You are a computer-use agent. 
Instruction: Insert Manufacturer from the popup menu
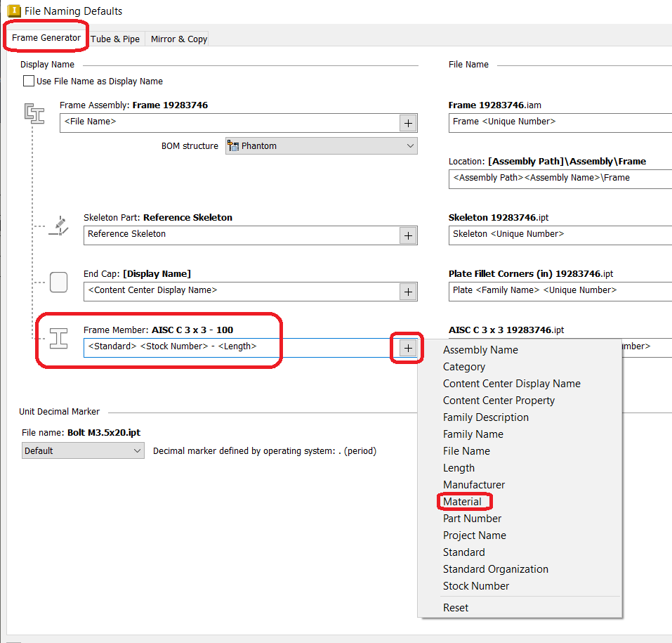click(x=474, y=485)
